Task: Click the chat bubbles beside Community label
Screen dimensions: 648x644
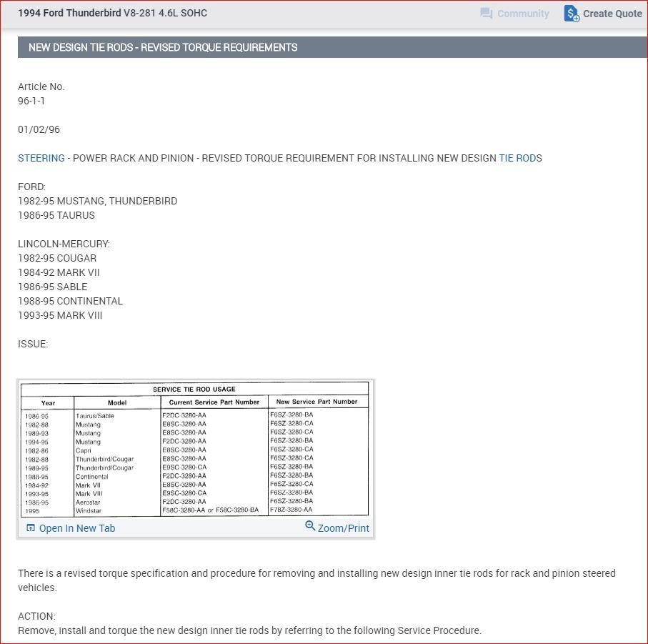Action: coord(487,14)
